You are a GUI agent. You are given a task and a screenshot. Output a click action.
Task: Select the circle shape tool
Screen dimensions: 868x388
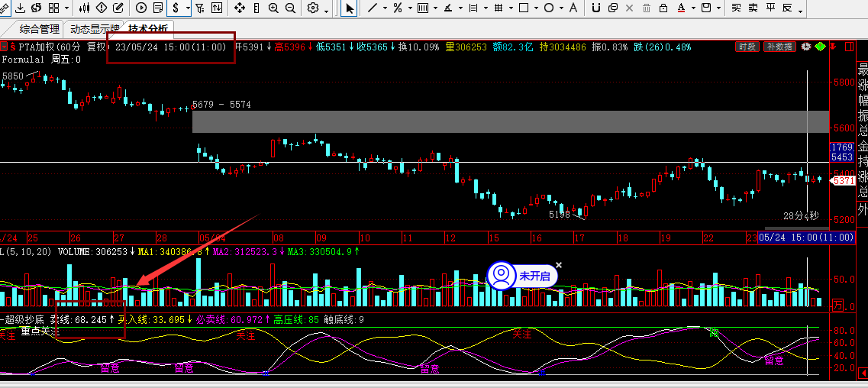549,8
